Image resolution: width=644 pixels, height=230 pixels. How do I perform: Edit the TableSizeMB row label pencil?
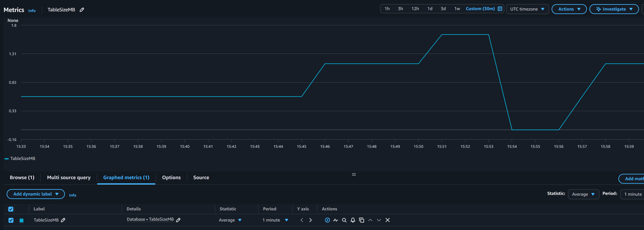click(x=63, y=220)
